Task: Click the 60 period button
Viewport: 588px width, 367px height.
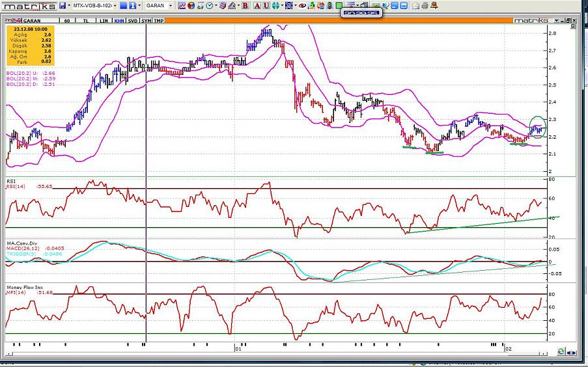Action: coord(68,21)
